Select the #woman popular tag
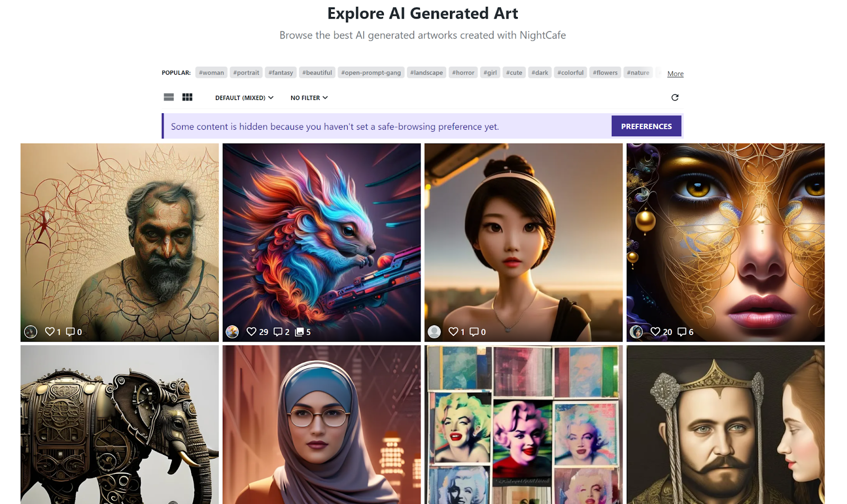847x504 pixels. (211, 73)
